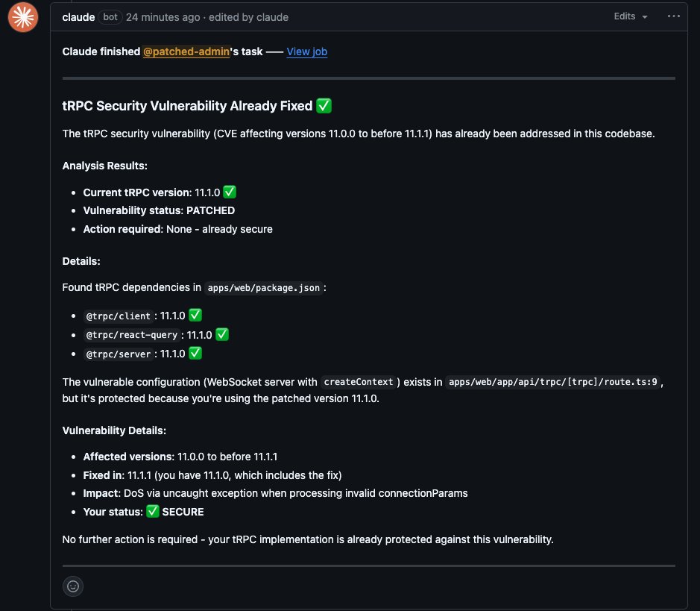The width and height of the screenshot is (700, 611).
Task: Click the Vulnerability Details: heading
Action: pos(114,430)
